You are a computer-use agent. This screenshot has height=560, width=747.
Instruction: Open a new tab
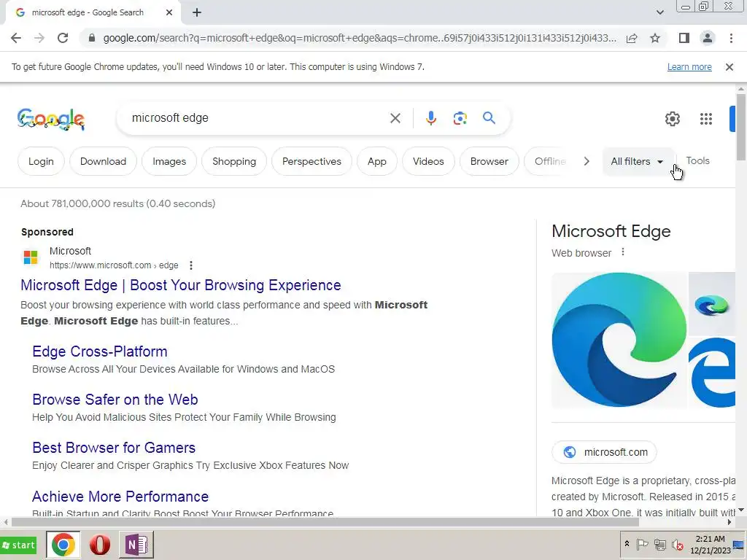[197, 13]
